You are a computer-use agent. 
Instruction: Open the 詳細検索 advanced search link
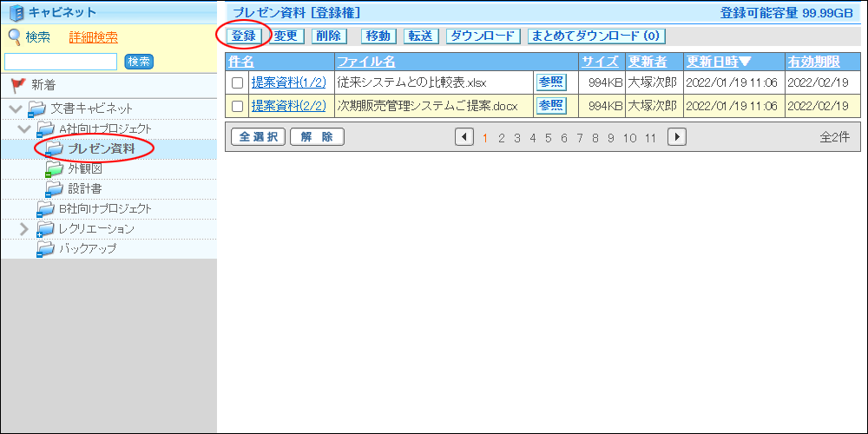click(x=93, y=37)
